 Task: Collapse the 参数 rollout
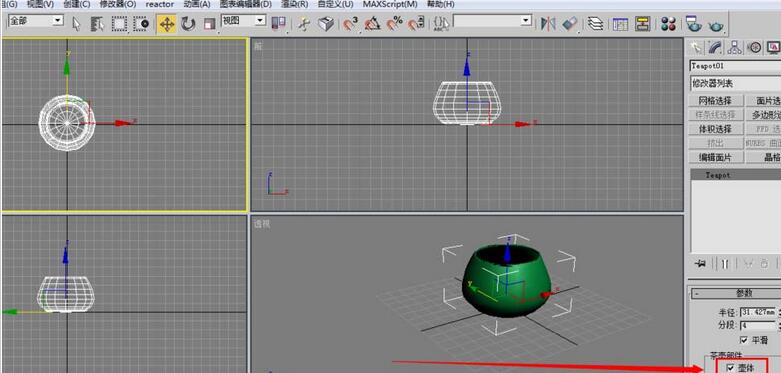(737, 293)
